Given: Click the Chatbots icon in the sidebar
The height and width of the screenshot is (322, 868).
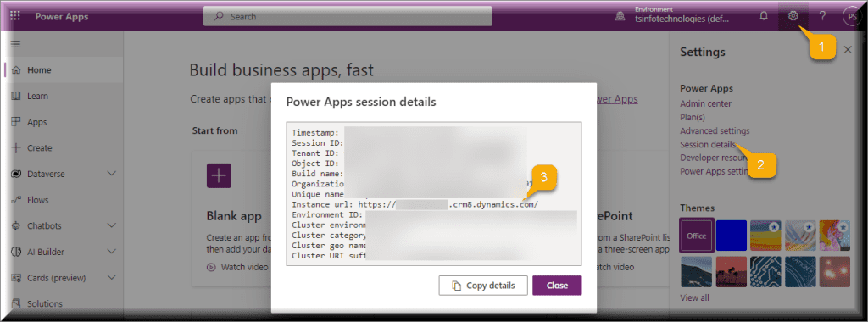Looking at the screenshot, I should point(17,226).
